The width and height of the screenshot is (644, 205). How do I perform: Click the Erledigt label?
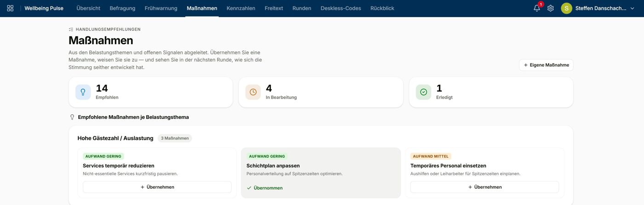tap(444, 97)
